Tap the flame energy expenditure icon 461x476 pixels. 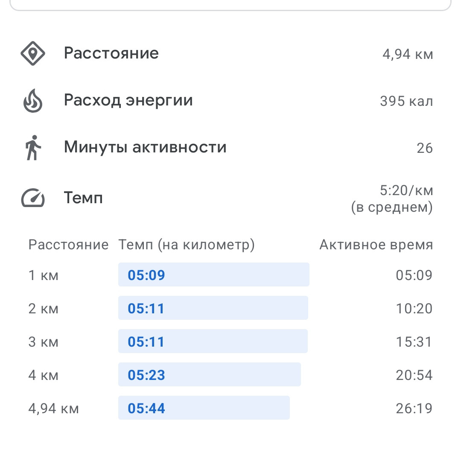33,100
